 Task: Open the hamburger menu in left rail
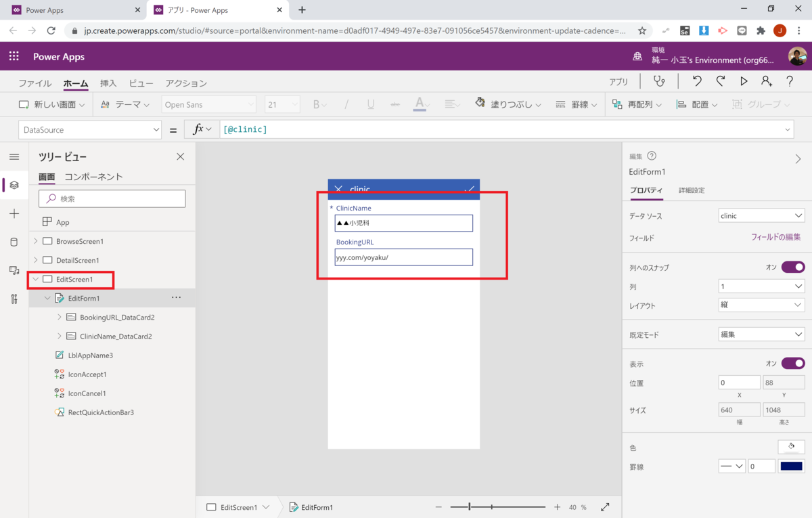pyautogui.click(x=14, y=157)
